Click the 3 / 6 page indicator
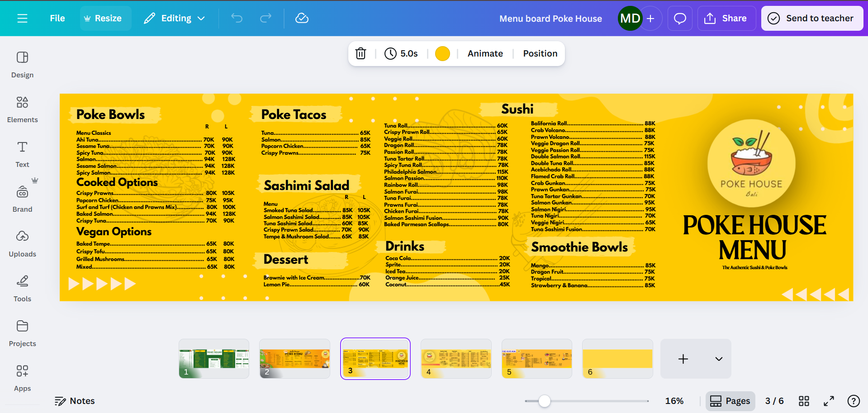Viewport: 868px width, 413px height. pyautogui.click(x=774, y=401)
